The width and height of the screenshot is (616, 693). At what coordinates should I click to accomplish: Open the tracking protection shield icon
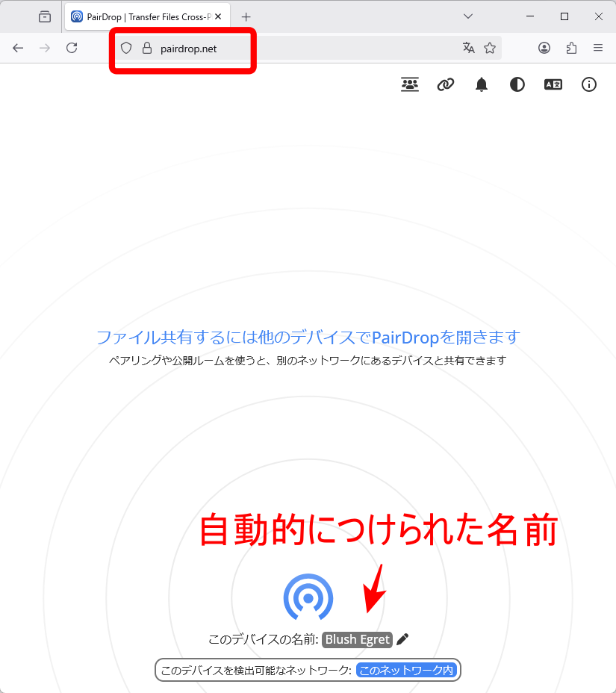click(126, 49)
